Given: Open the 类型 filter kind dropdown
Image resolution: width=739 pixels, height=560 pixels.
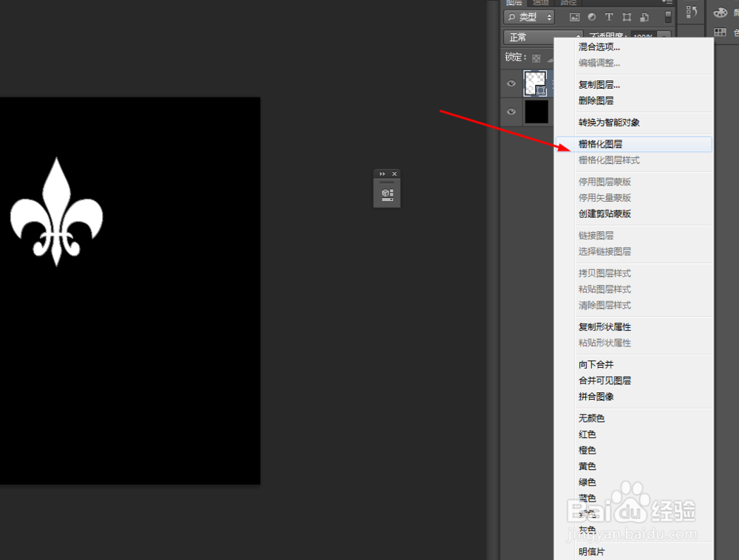Looking at the screenshot, I should 529,16.
